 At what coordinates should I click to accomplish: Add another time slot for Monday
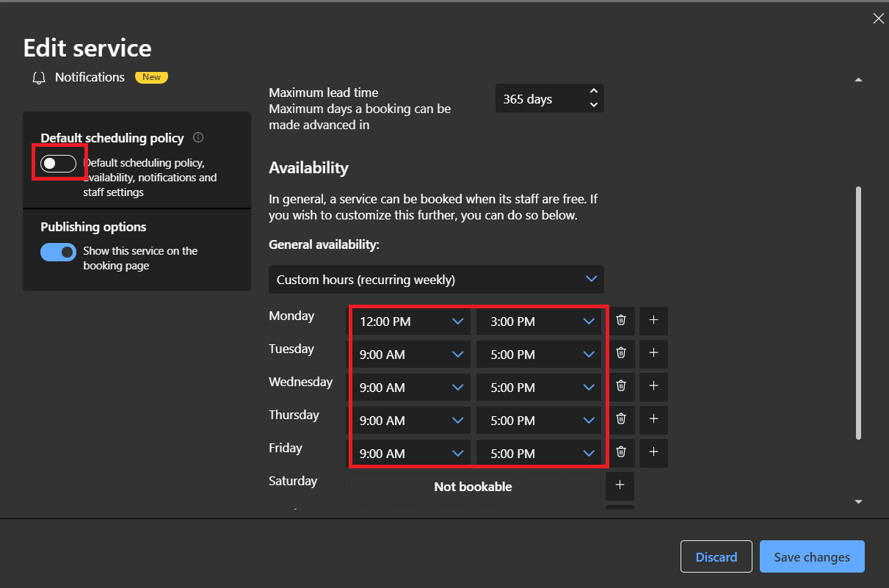click(x=653, y=321)
